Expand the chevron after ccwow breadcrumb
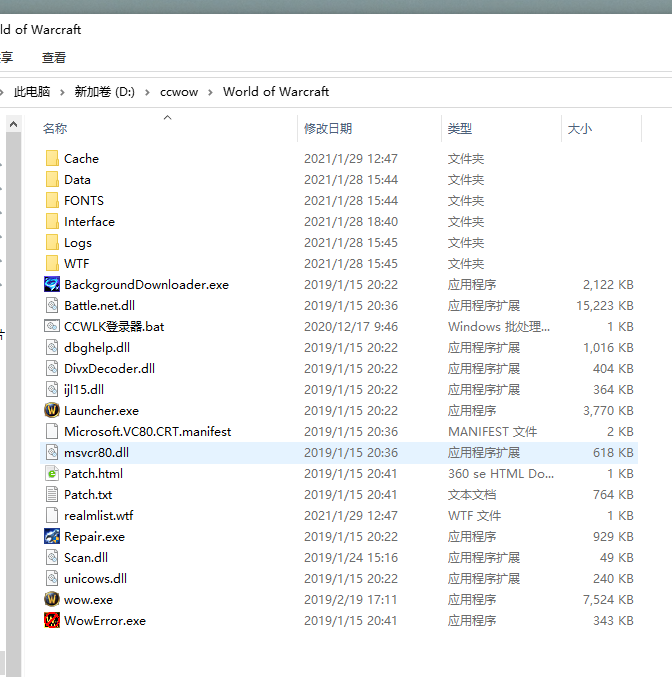This screenshot has height=677, width=672. (x=210, y=92)
